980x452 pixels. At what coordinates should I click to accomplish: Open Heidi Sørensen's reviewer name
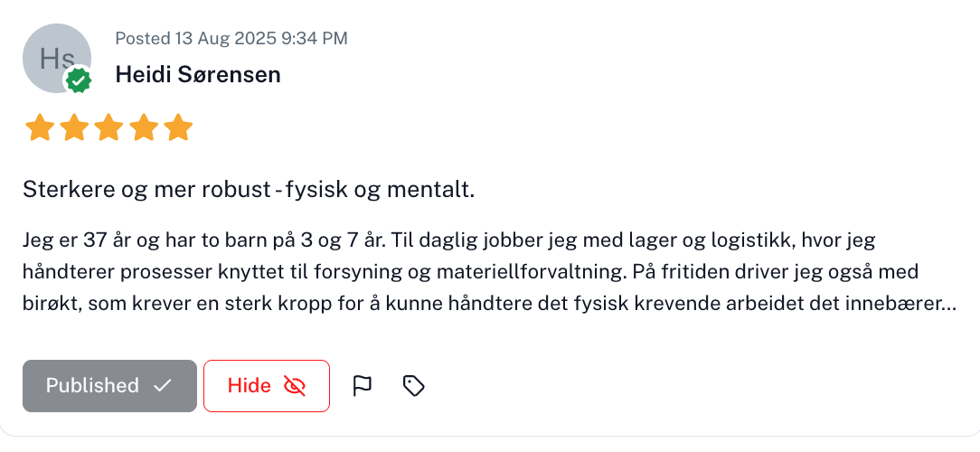198,75
